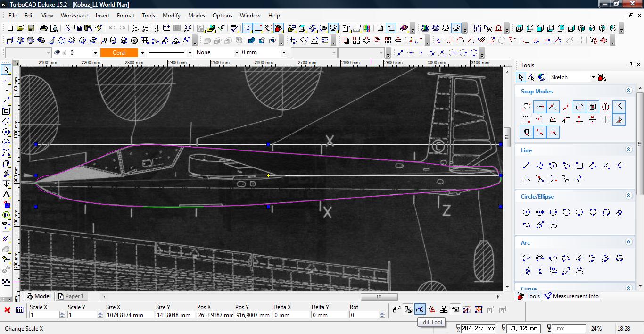This screenshot has width=644, height=334.
Task: Select the Line tool in Line palette
Action: tap(527, 166)
